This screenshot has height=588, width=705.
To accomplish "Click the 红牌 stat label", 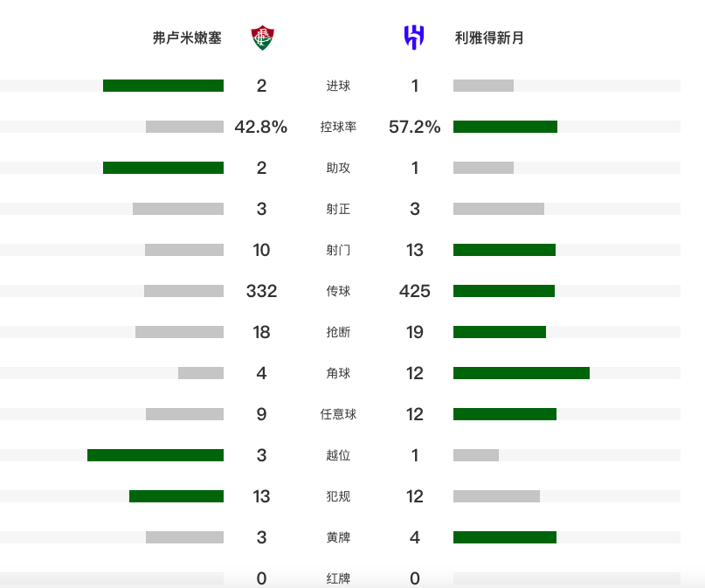I will [x=338, y=578].
